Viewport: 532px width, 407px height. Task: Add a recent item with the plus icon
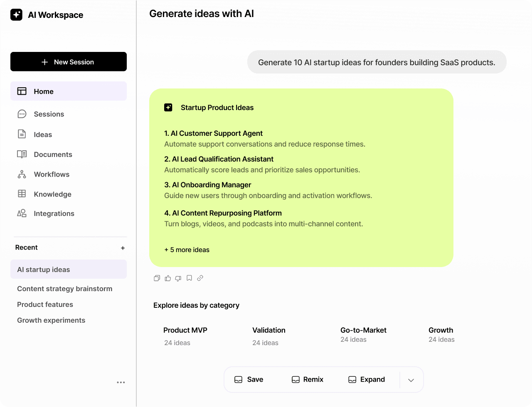pyautogui.click(x=123, y=248)
